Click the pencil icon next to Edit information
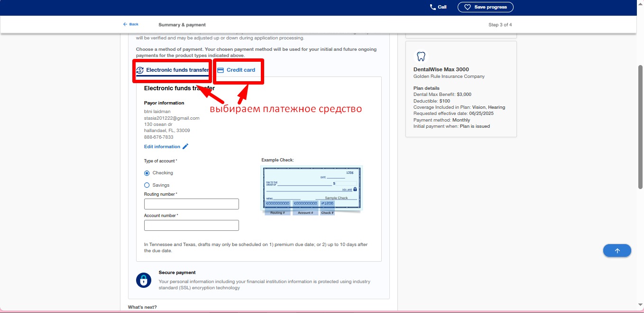 coord(185,146)
